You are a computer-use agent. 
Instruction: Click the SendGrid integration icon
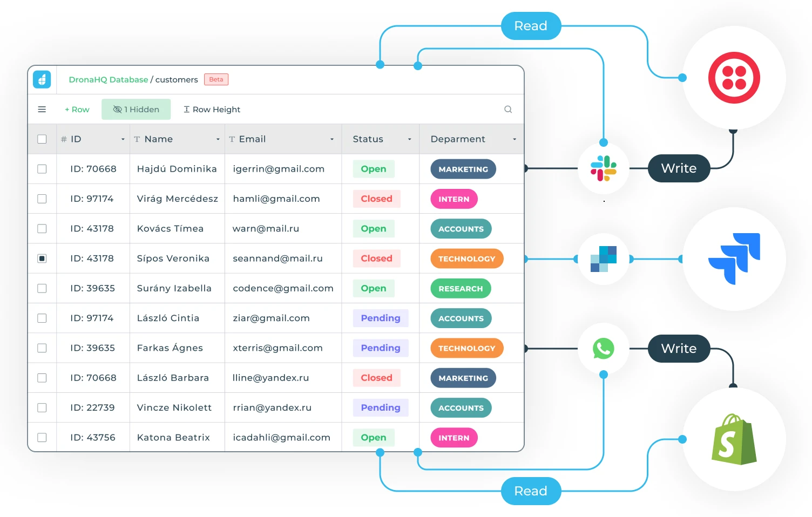pos(603,259)
